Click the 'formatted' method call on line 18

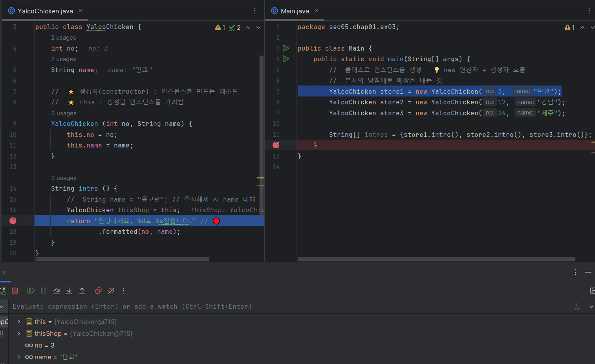coord(120,232)
